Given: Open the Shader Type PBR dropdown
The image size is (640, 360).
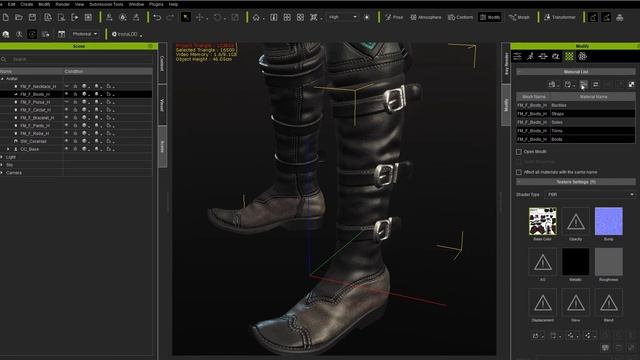Looking at the screenshot, I should 591,194.
